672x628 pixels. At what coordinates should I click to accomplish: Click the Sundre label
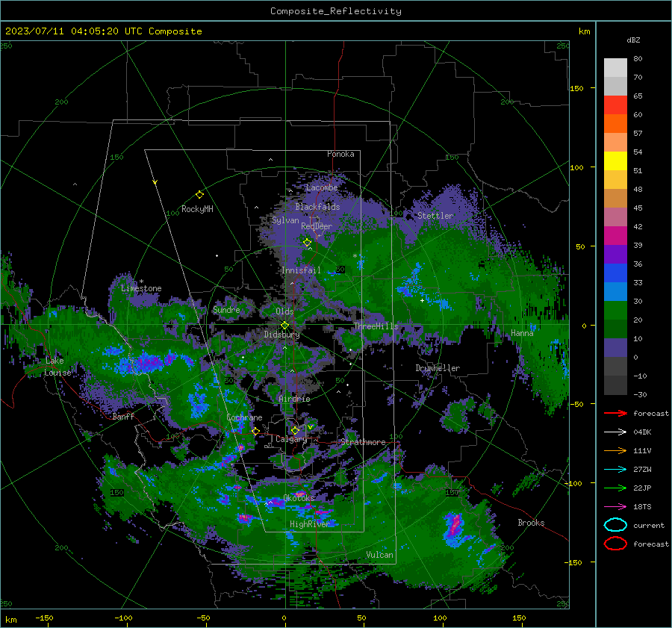coord(226,310)
